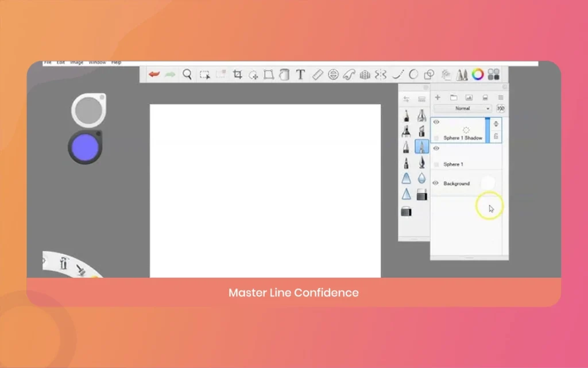
Task: Select the Pencil brush
Action: pos(406,115)
